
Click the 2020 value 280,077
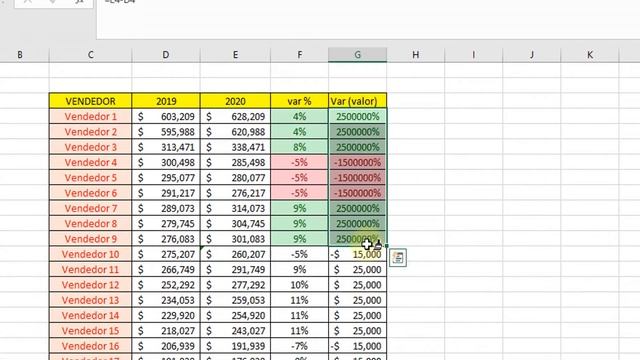[x=235, y=178]
